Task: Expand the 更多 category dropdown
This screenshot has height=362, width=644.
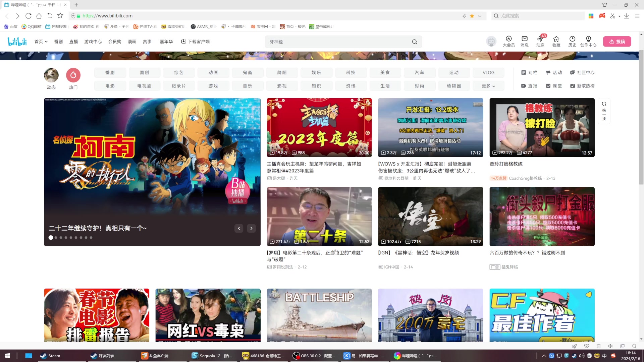Action: coord(488,86)
